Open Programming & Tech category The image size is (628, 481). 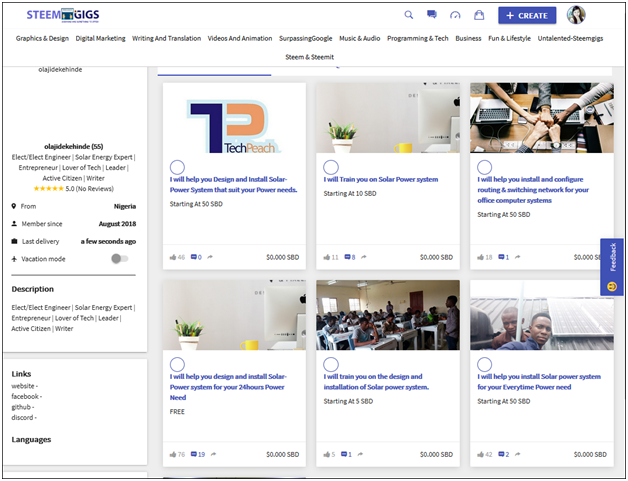pos(417,38)
